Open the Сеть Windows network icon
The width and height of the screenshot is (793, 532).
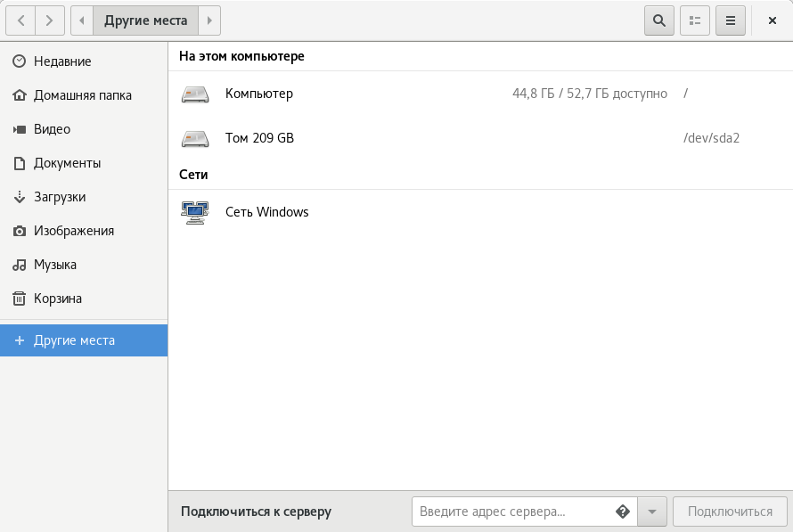(195, 212)
